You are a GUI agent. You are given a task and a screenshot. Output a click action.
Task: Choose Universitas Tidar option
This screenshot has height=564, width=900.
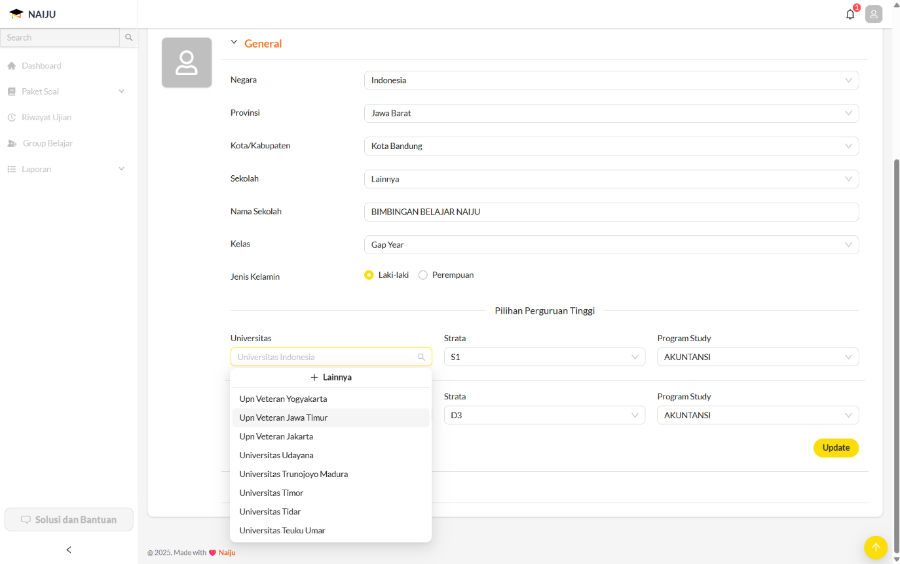click(x=331, y=512)
